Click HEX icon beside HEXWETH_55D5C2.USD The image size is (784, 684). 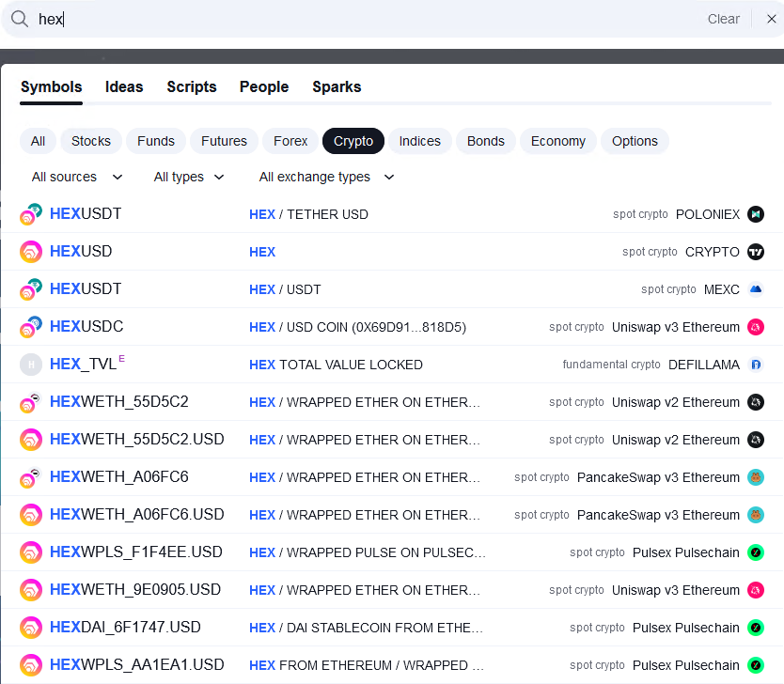pos(31,440)
